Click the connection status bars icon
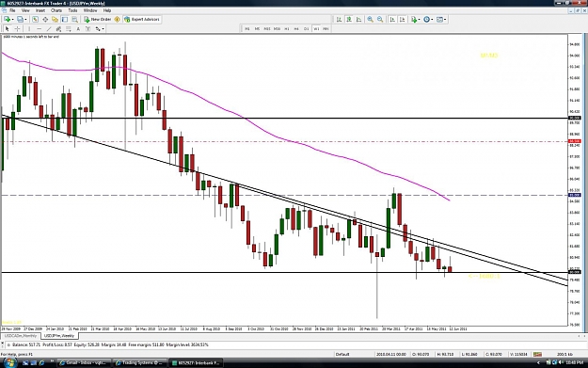This screenshot has height=368, width=588. [x=537, y=354]
